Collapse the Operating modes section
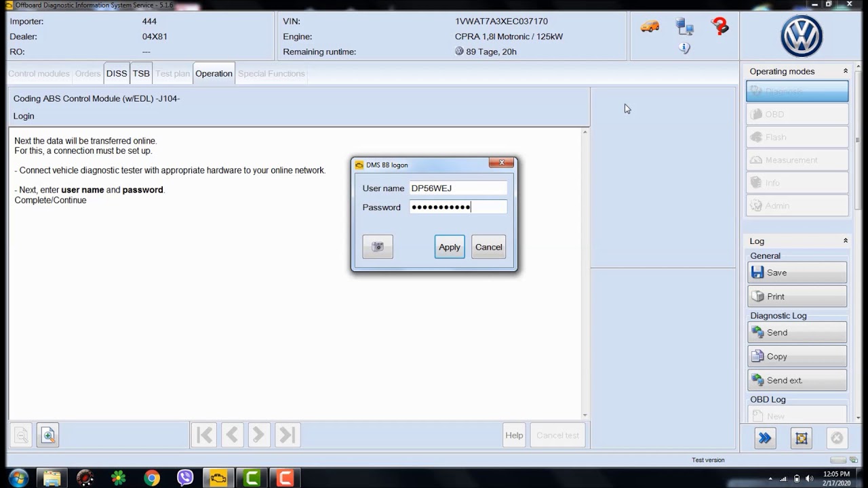This screenshot has height=488, width=868. click(846, 71)
